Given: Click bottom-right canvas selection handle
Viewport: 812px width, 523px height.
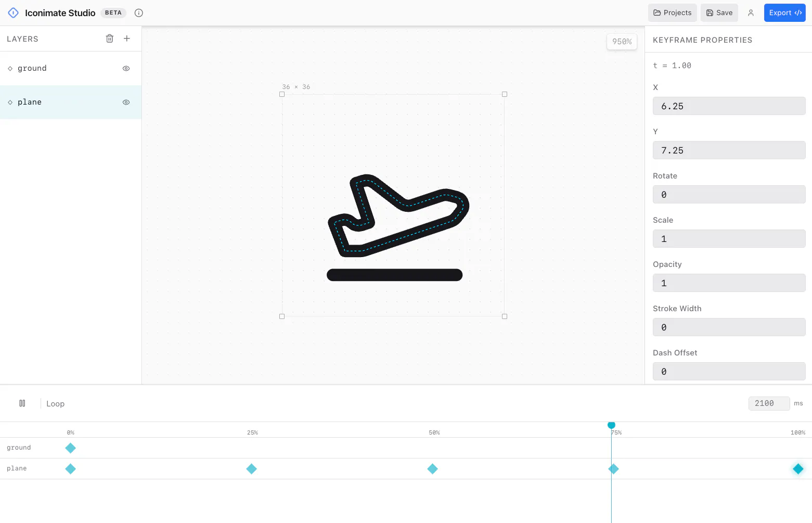Looking at the screenshot, I should click(x=505, y=316).
